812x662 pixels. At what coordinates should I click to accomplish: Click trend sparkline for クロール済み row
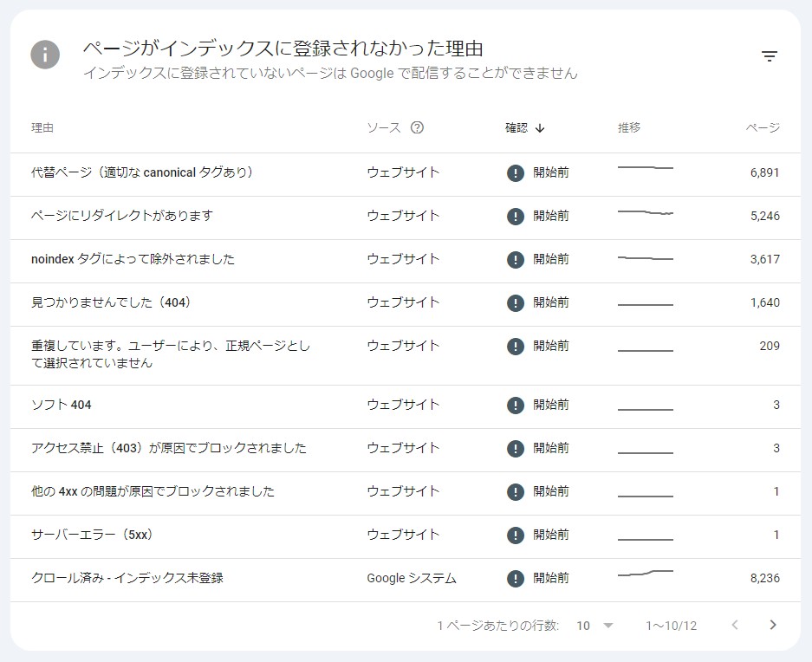(x=646, y=573)
